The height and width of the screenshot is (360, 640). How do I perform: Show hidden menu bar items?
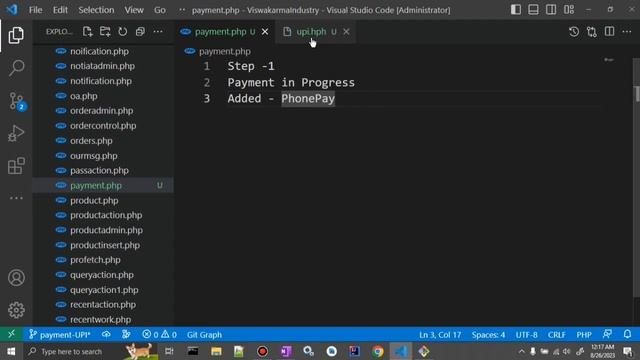pos(182,10)
